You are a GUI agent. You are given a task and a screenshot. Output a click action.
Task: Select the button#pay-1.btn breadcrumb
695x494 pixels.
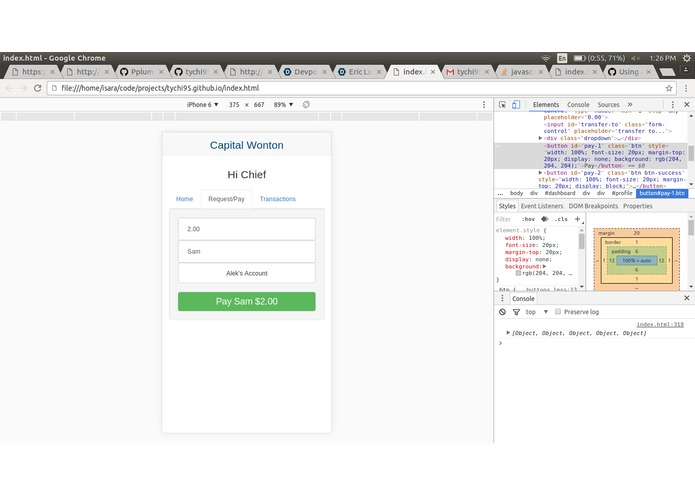click(x=662, y=193)
